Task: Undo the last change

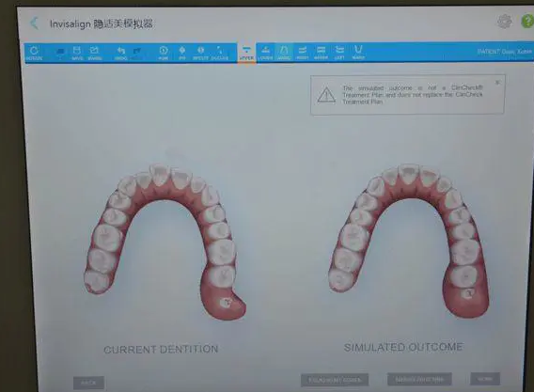Action: coord(120,53)
